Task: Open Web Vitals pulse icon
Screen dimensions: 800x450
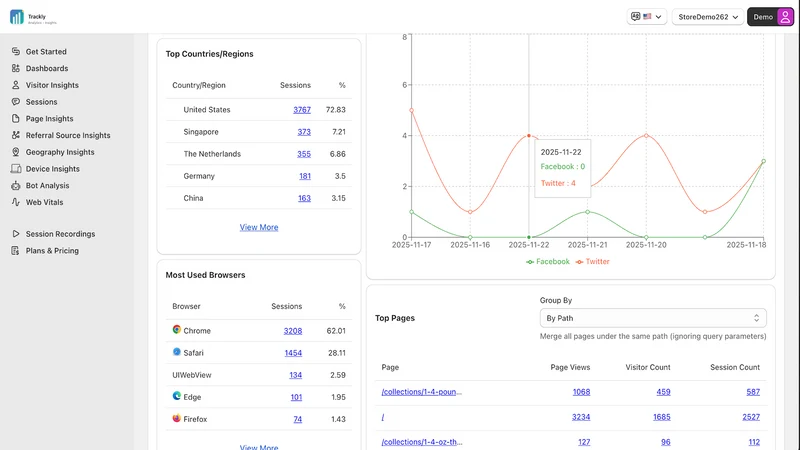Action: (16, 202)
